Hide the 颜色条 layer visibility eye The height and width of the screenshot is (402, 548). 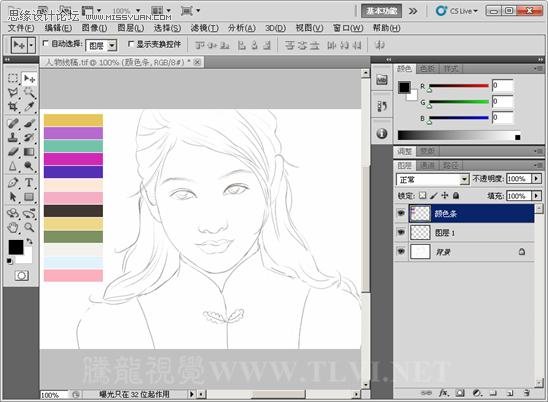(401, 213)
